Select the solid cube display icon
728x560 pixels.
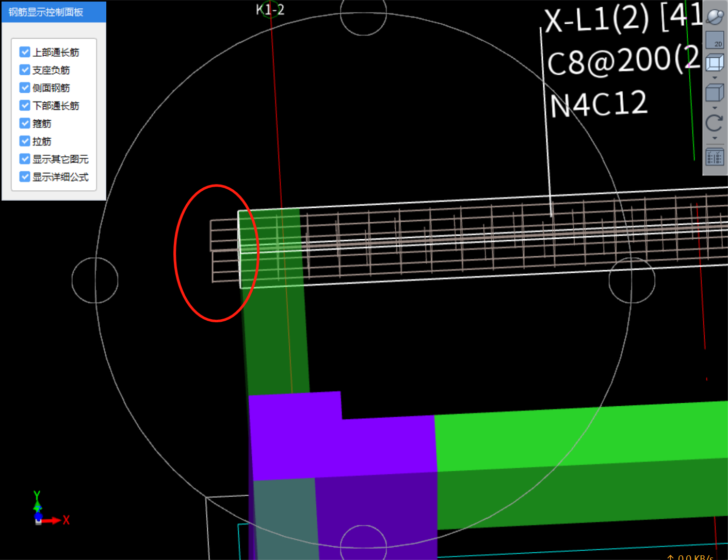(x=715, y=93)
